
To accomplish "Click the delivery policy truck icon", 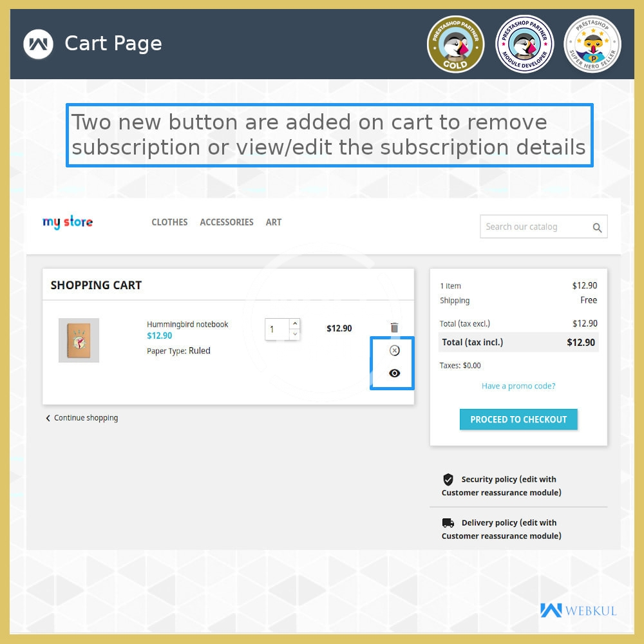I will click(x=448, y=523).
